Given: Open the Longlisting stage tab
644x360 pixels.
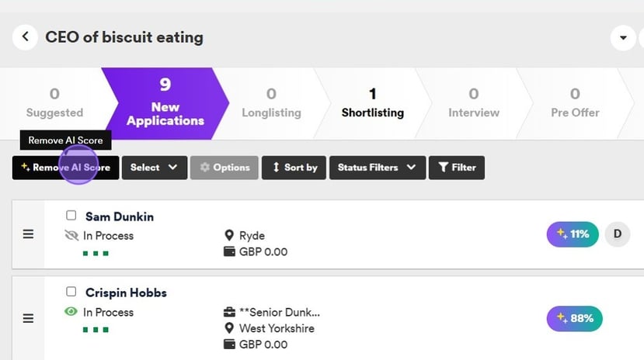Looking at the screenshot, I should click(x=271, y=103).
